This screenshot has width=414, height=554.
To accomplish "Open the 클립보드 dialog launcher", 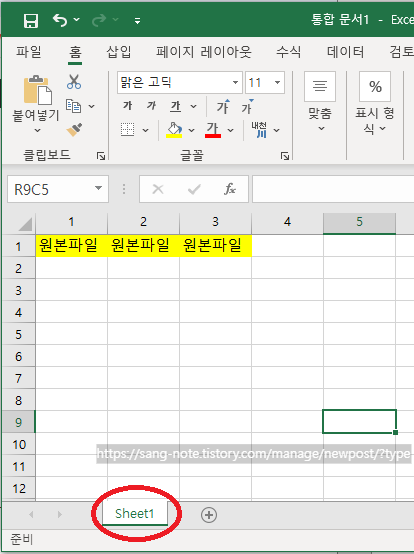I will point(101,156).
